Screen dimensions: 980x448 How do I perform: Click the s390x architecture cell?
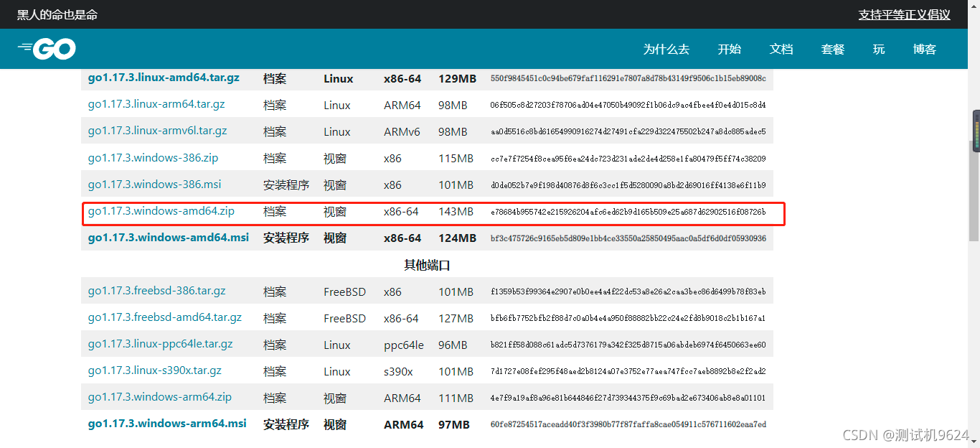tap(398, 372)
